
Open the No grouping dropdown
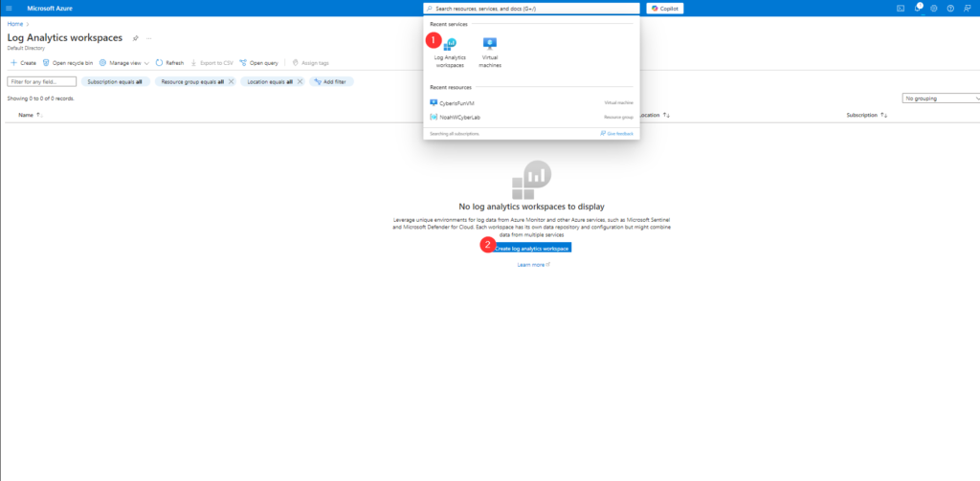coord(942,98)
